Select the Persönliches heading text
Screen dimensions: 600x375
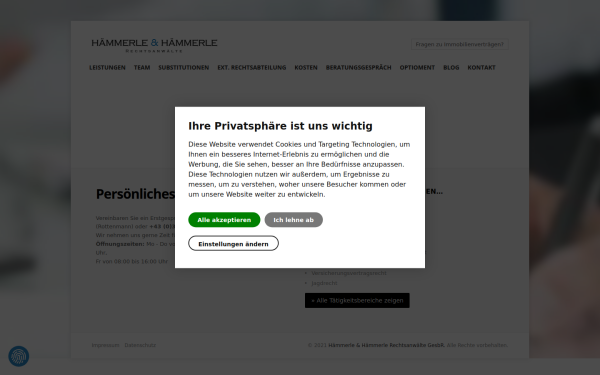[x=135, y=194]
